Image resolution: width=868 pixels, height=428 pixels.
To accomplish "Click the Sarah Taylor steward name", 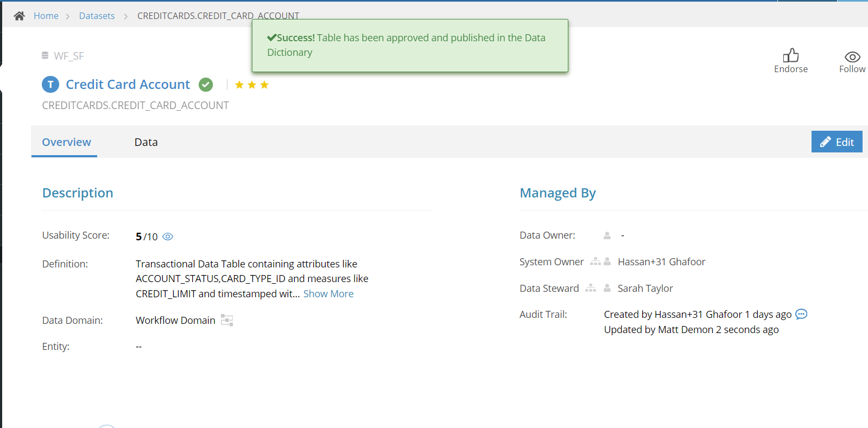I will click(645, 288).
